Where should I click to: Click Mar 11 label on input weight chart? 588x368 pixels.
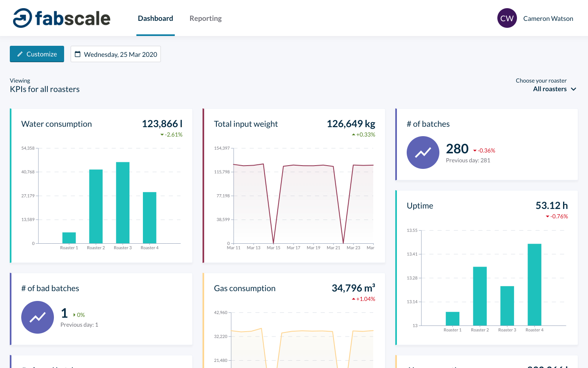[x=234, y=248]
